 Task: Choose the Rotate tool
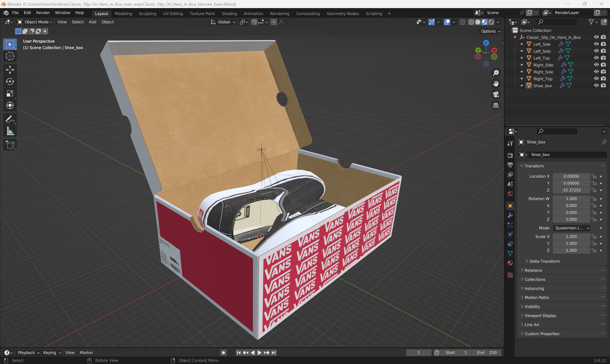point(10,82)
